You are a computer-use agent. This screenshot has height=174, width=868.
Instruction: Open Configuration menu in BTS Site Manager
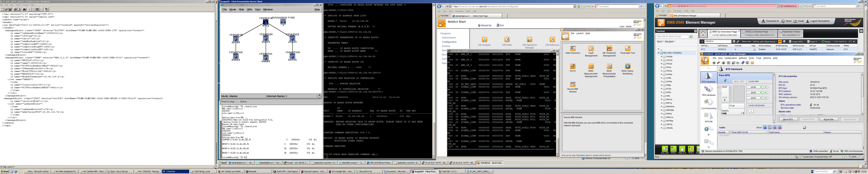[731, 58]
